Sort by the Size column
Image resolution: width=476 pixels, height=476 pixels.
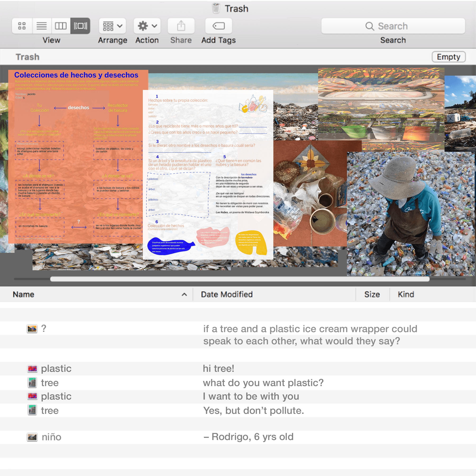(x=372, y=294)
